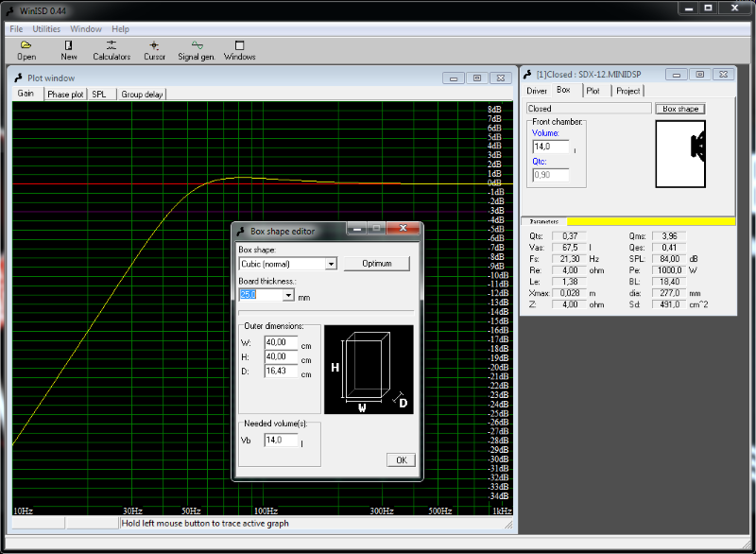This screenshot has height=554, width=756.
Task: Expand the Board thickness dropdown arrow
Action: pyautogui.click(x=288, y=295)
